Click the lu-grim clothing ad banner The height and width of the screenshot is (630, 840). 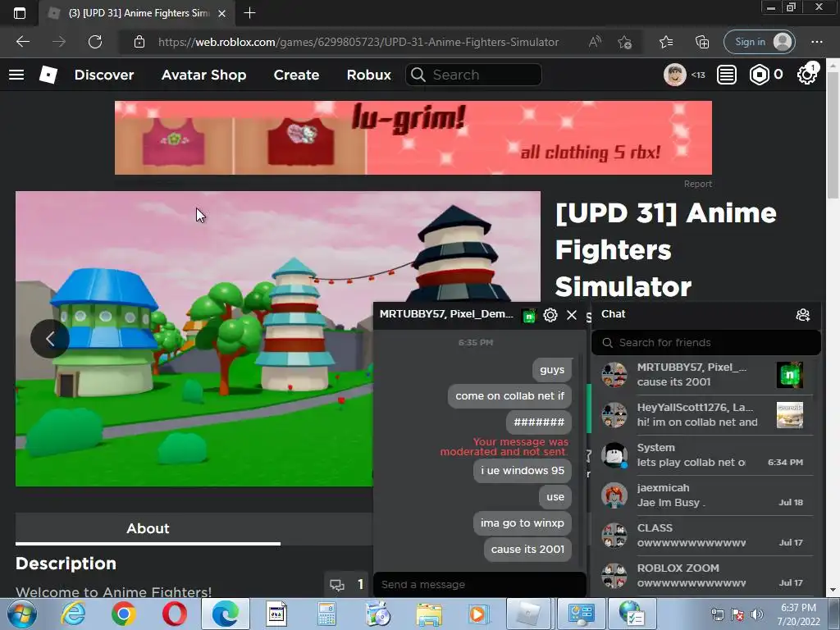point(413,138)
